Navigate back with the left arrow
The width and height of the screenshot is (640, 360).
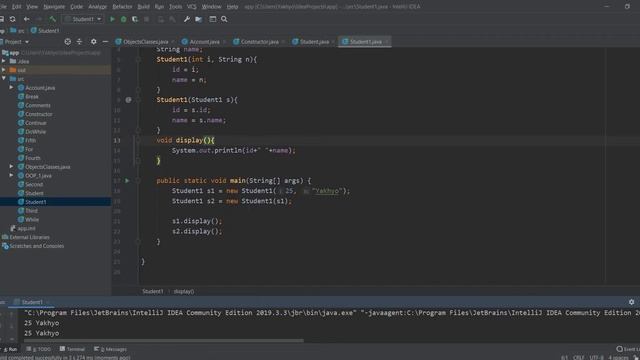pyautogui.click(x=27, y=19)
